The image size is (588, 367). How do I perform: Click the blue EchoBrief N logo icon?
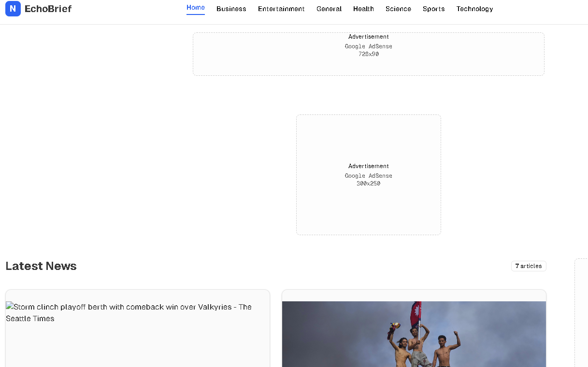(x=13, y=9)
